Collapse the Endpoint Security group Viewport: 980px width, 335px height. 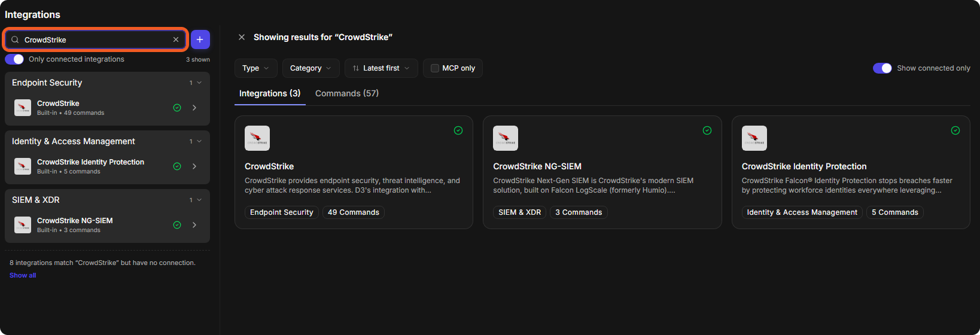pos(199,83)
